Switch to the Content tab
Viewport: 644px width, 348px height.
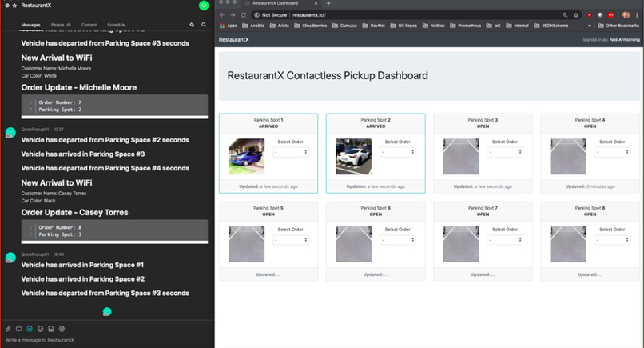(89, 25)
